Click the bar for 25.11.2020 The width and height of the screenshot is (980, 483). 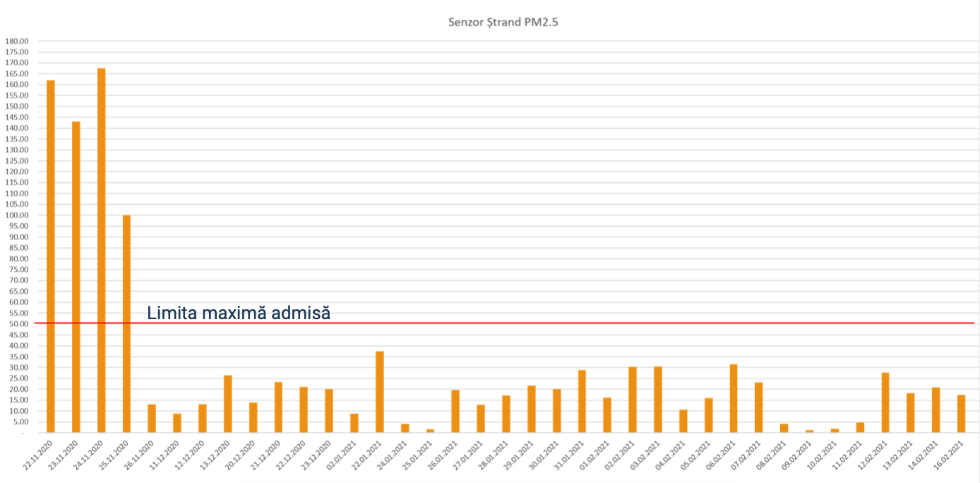click(126, 323)
